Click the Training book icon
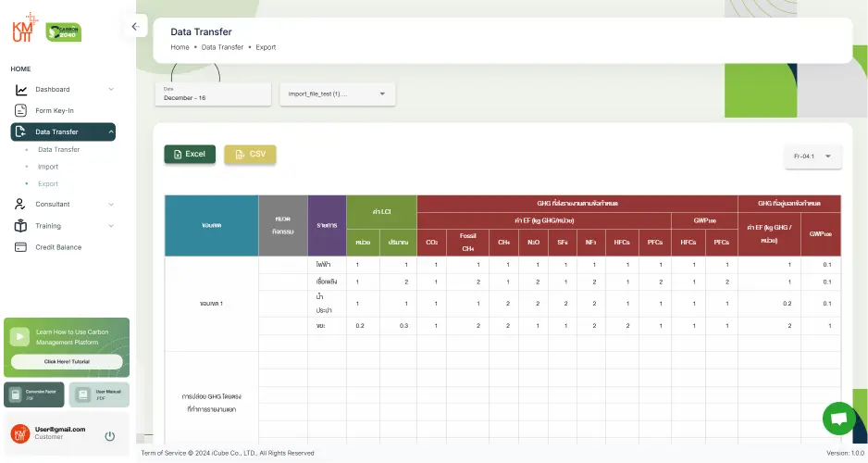The height and width of the screenshot is (463, 868). pyautogui.click(x=20, y=226)
